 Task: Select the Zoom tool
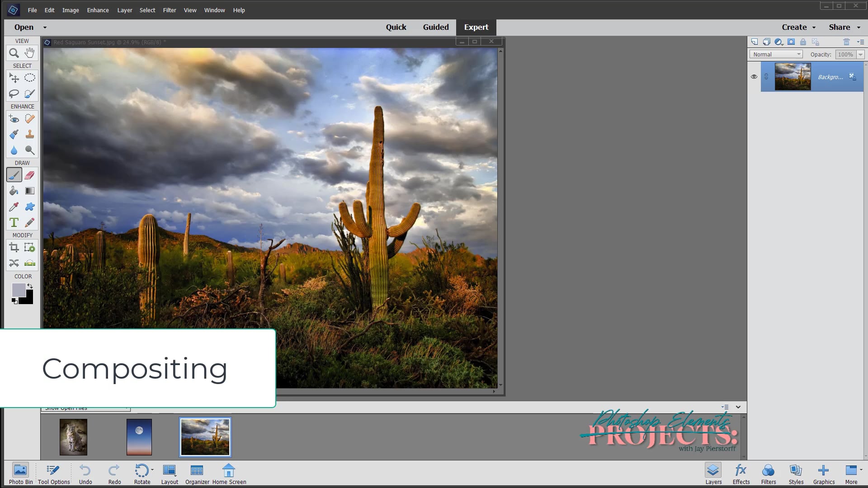tap(14, 53)
